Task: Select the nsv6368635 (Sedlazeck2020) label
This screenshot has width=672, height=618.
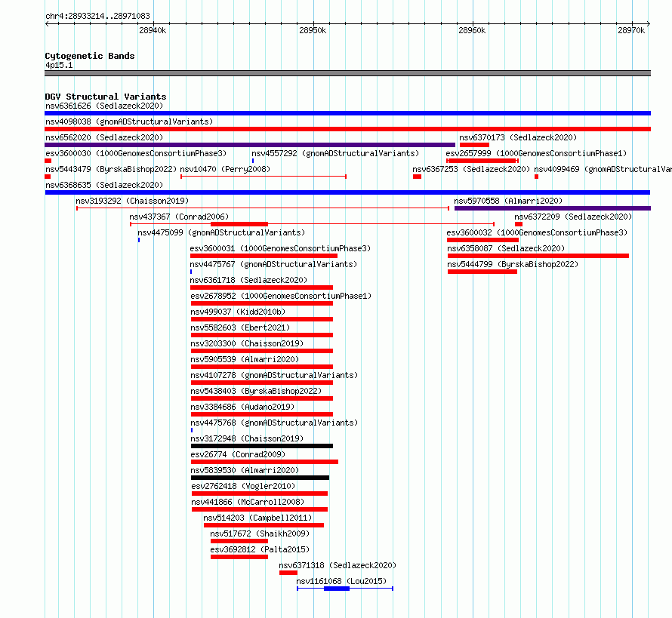Action: 104,185
